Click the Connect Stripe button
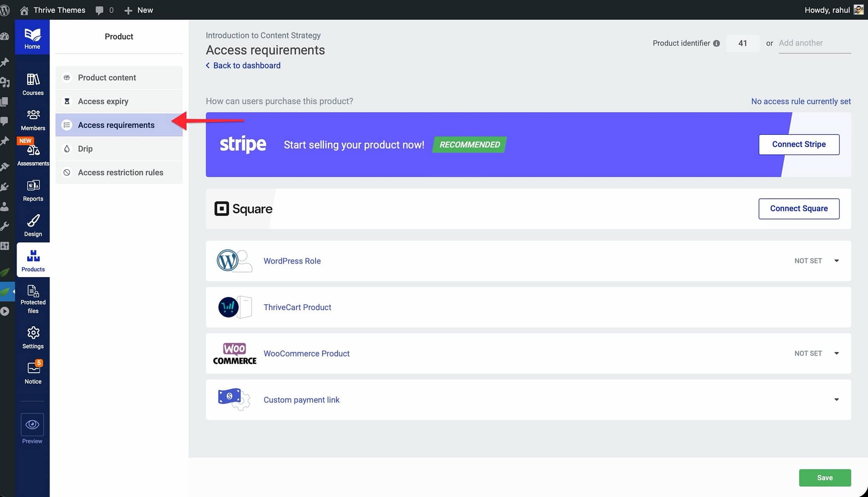Image resolution: width=868 pixels, height=497 pixels. [799, 144]
